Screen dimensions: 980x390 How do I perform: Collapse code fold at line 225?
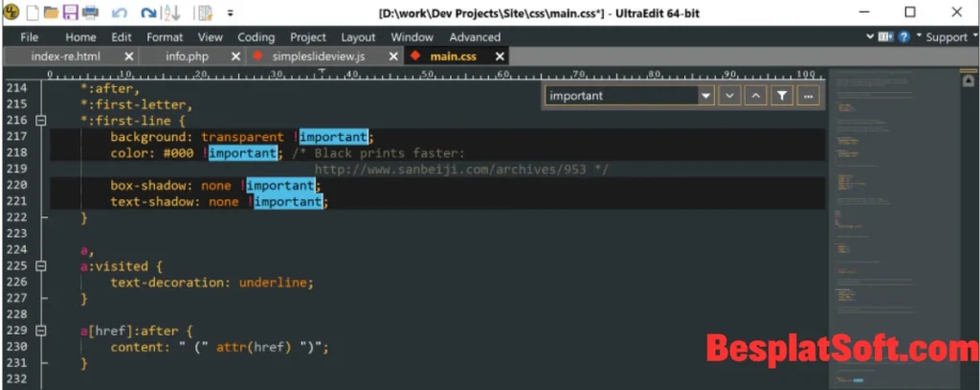(x=41, y=266)
